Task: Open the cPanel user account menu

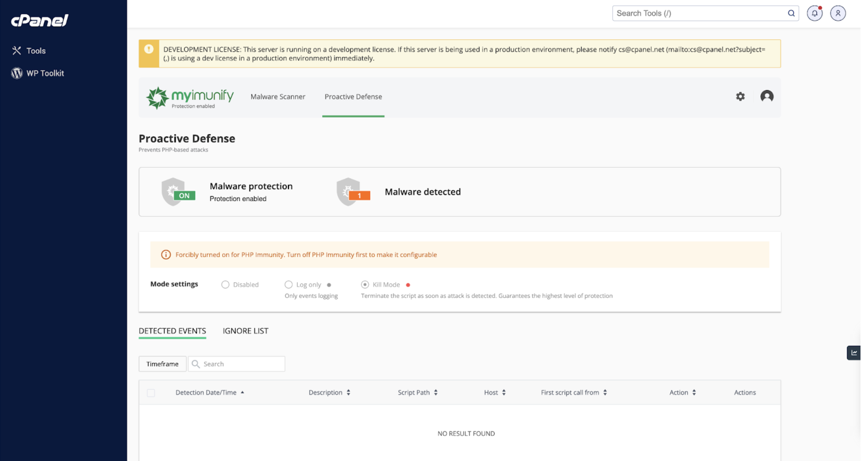Action: point(838,13)
